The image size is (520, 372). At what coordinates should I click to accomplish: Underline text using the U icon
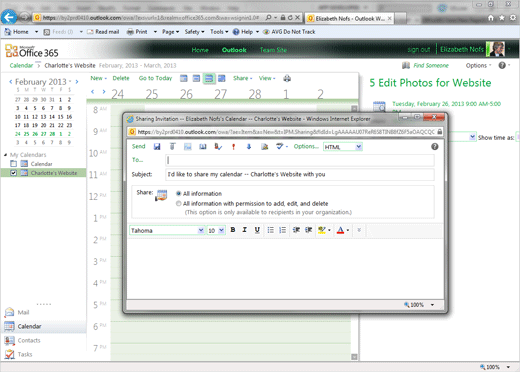(x=257, y=230)
